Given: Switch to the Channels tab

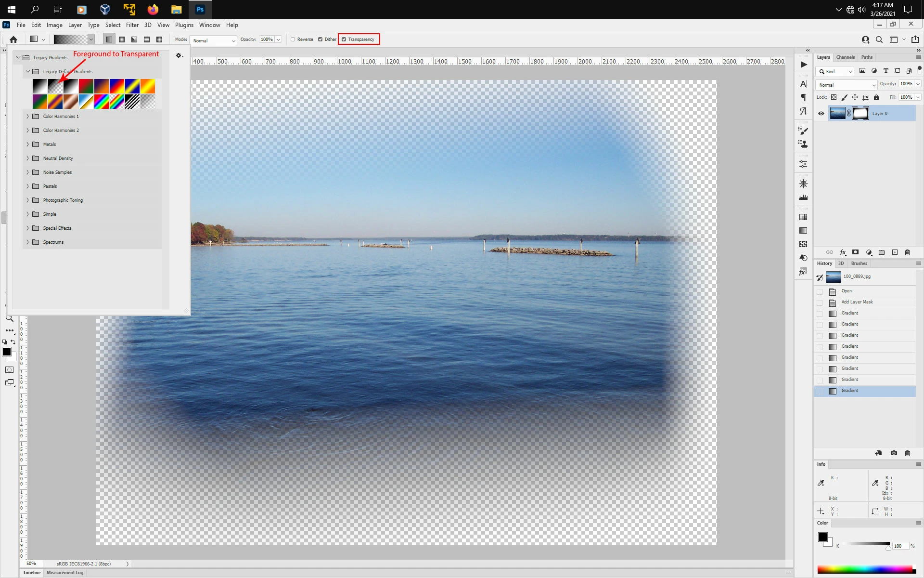Looking at the screenshot, I should 845,57.
